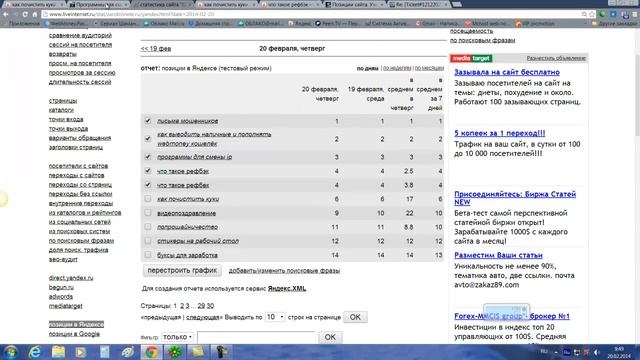Uncheck the 'что такое рефбэк' checkbox
The height and width of the screenshot is (360, 640).
pos(148,171)
